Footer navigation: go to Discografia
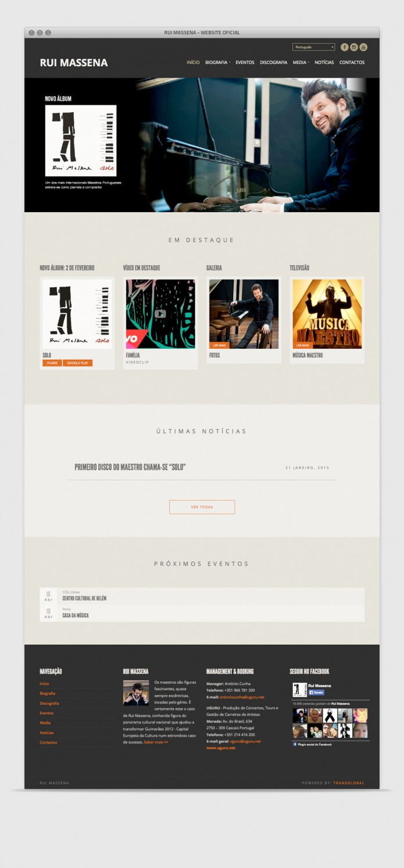404x868 pixels. click(49, 703)
